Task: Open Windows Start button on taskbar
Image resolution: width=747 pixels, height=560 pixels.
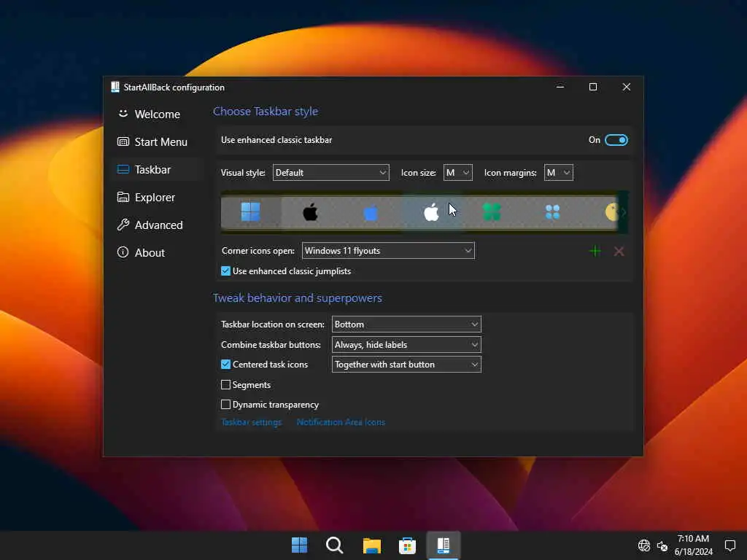Action: click(299, 545)
